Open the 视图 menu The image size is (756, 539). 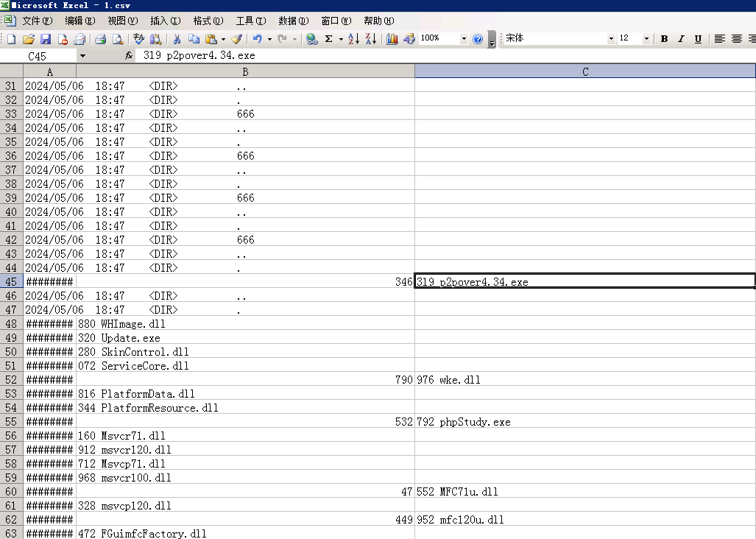pyautogui.click(x=122, y=21)
